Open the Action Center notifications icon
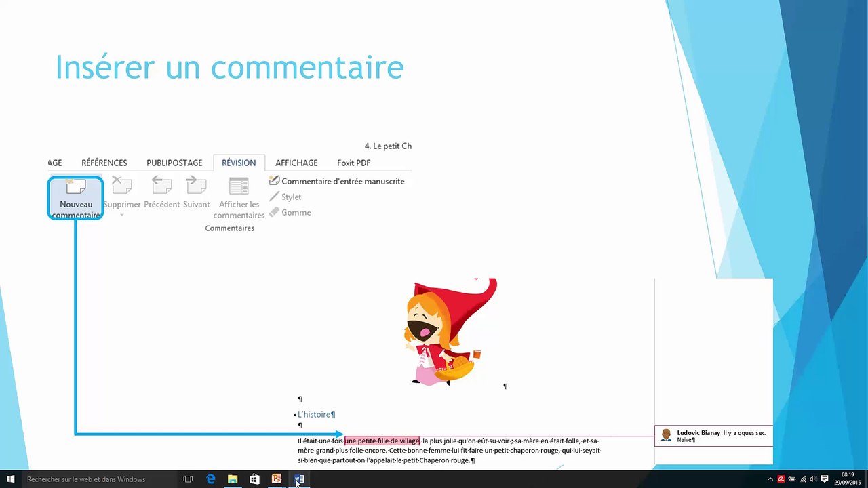Screen dimensions: 868x488 825,479
